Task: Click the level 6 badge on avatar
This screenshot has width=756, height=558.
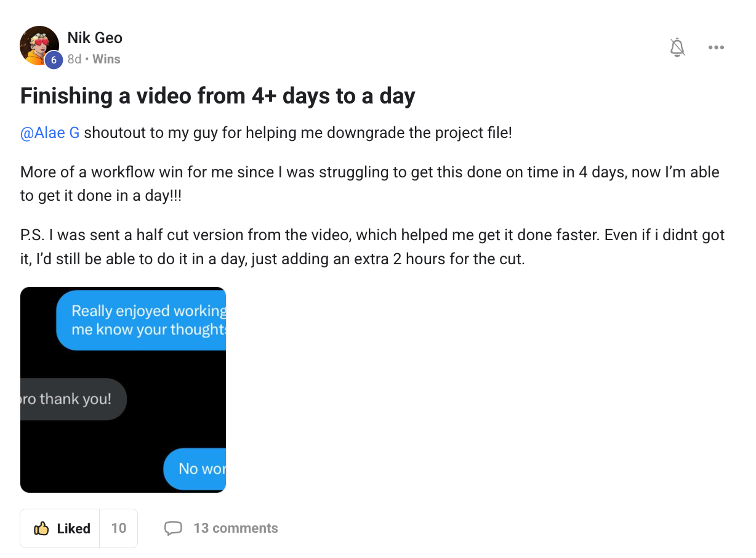Action: (x=54, y=60)
